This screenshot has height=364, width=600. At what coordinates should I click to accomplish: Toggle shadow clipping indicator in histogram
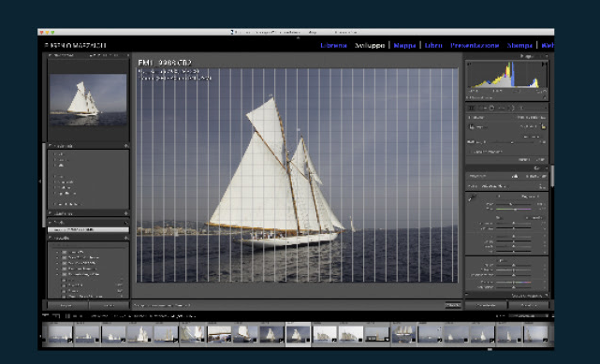point(470,65)
